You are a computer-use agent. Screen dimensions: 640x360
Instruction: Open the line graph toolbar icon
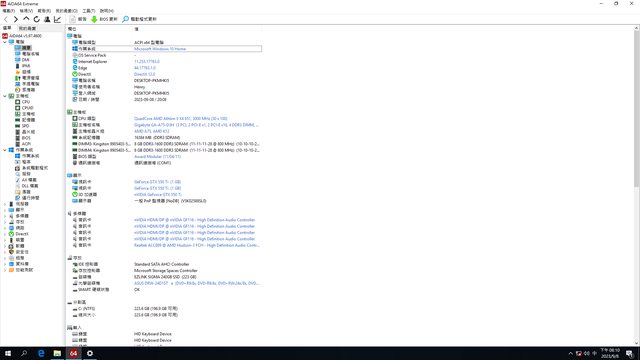click(58, 19)
